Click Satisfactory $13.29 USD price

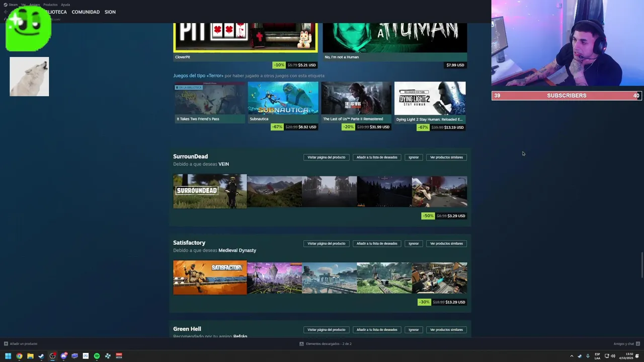click(x=455, y=302)
